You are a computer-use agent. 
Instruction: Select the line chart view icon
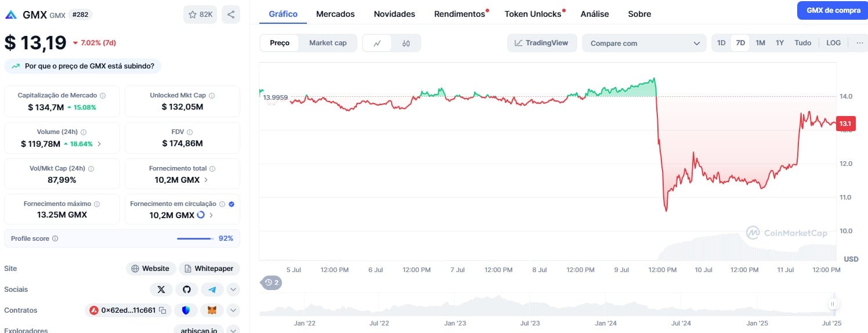click(378, 43)
